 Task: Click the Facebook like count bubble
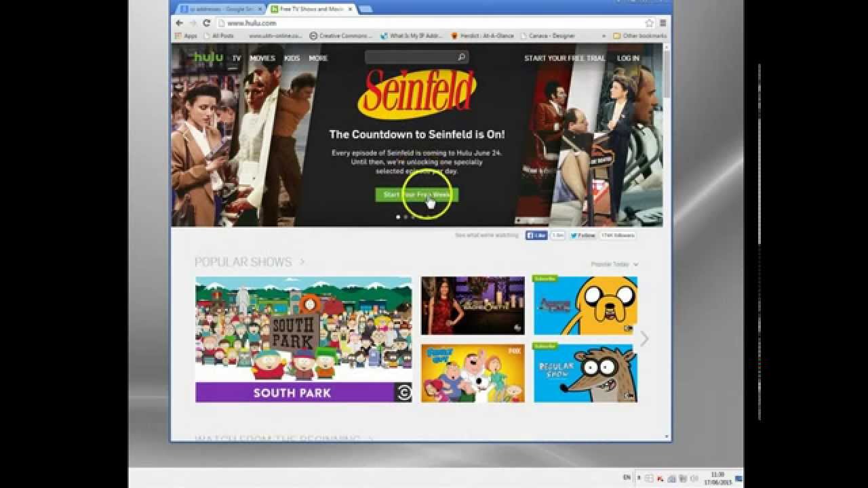(557, 235)
